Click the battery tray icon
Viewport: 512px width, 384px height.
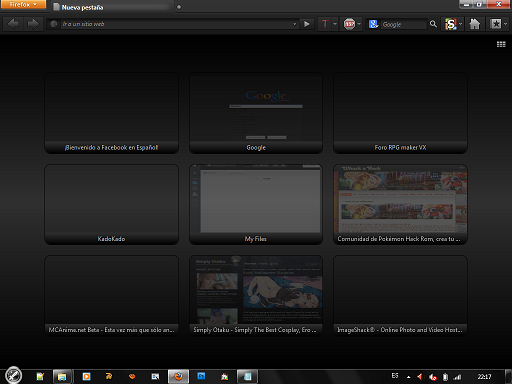[445, 377]
